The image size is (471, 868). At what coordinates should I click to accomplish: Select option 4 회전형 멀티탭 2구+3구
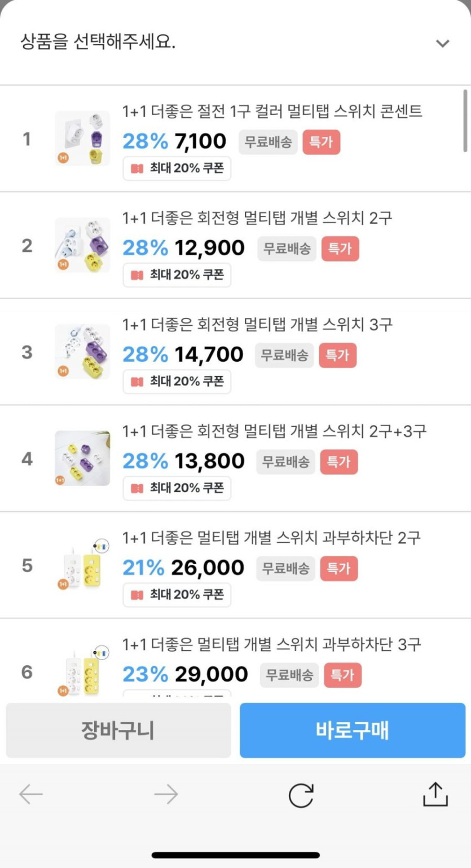(274, 432)
